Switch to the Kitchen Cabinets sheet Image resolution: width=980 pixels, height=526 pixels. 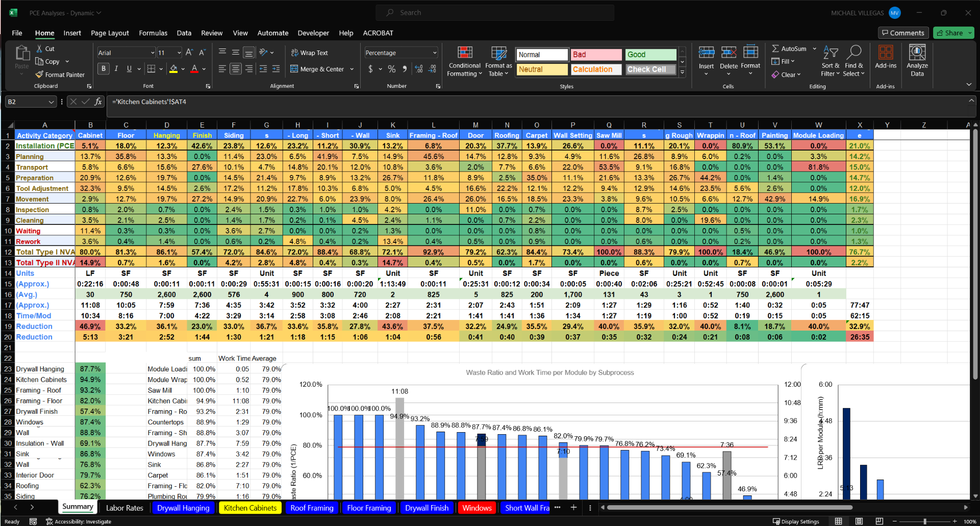click(250, 508)
